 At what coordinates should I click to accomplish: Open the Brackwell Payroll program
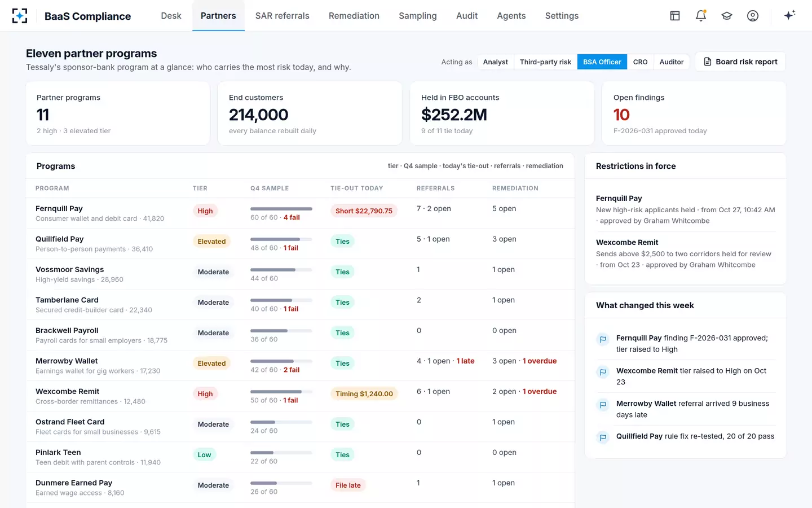coord(300,335)
